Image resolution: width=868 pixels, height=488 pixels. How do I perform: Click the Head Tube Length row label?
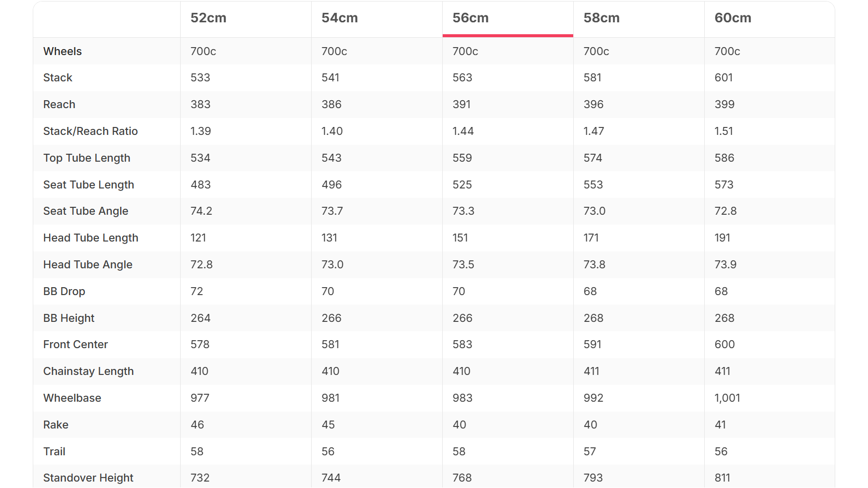[91, 238]
